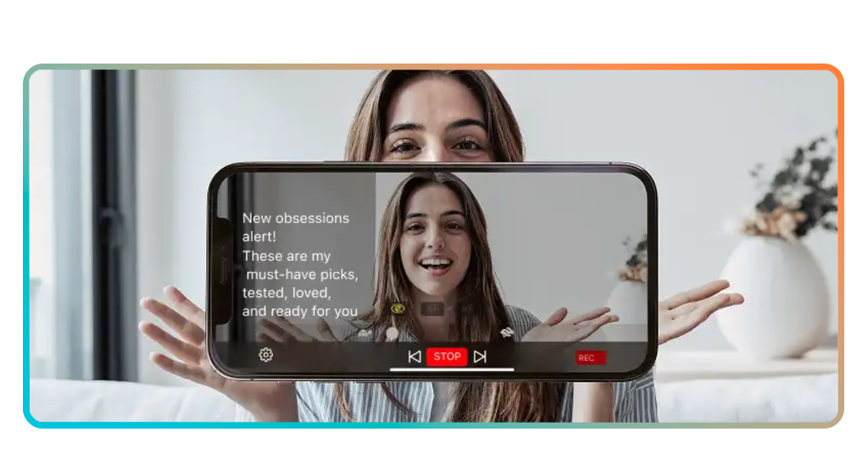Image resolution: width=868 pixels, height=454 pixels.
Task: Click the "New obsessions" script line
Action: click(x=295, y=218)
